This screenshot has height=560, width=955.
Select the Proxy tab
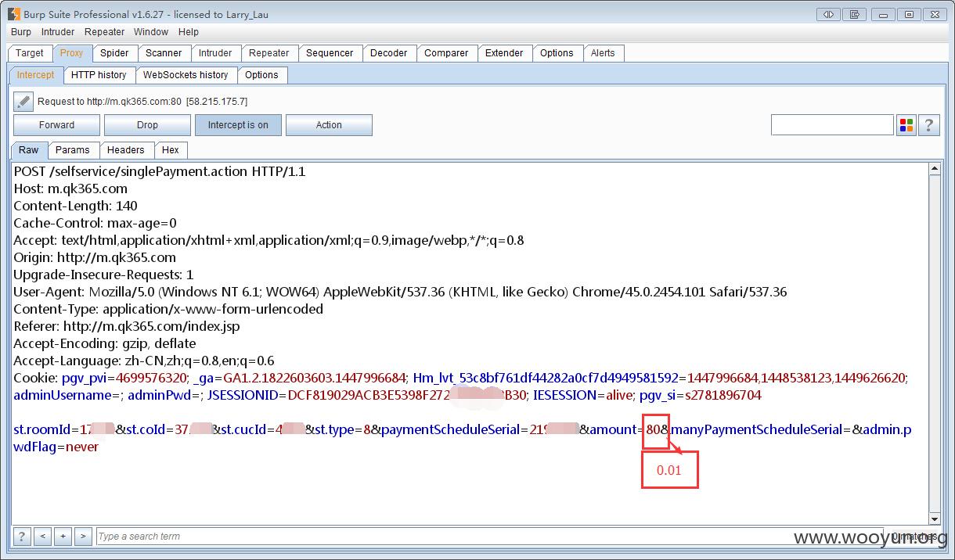coord(71,53)
